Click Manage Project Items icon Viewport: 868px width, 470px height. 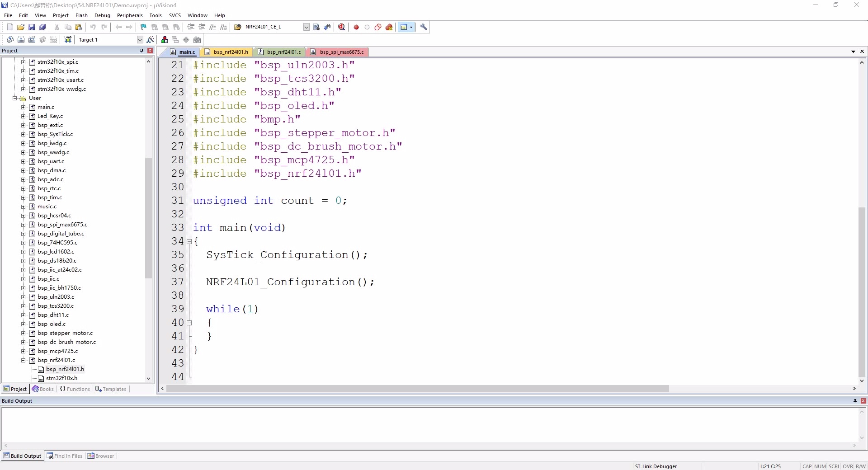point(165,40)
